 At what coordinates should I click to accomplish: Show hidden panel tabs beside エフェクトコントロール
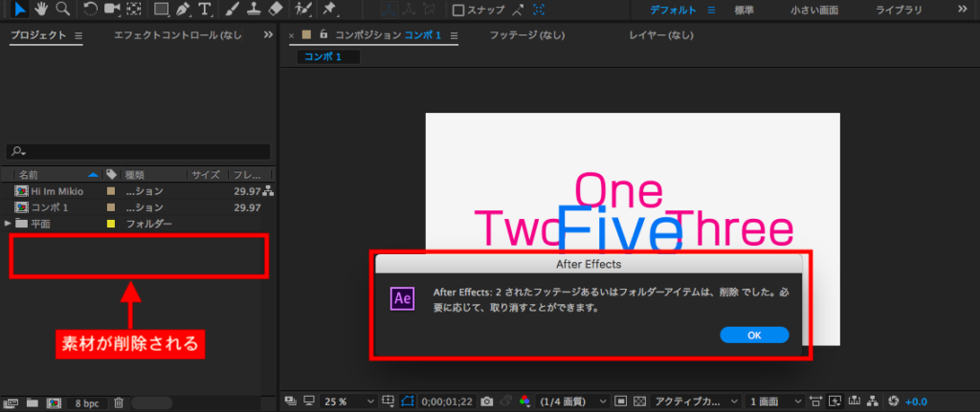(x=268, y=35)
